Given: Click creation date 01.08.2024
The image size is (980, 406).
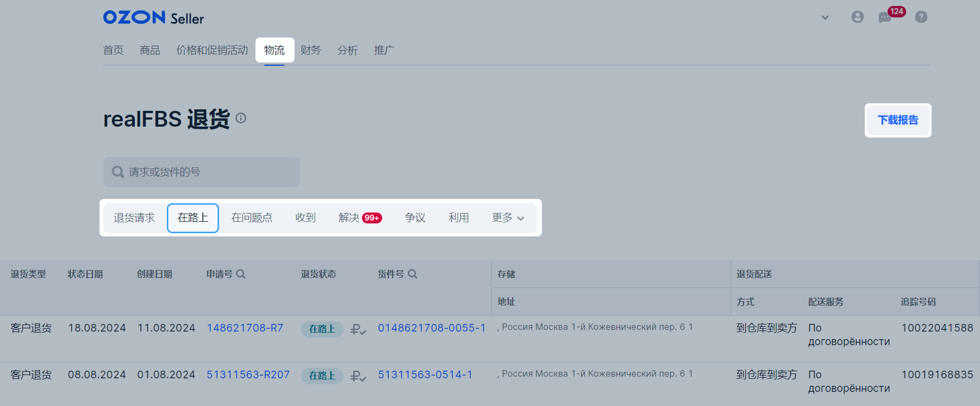Looking at the screenshot, I should [x=166, y=375].
